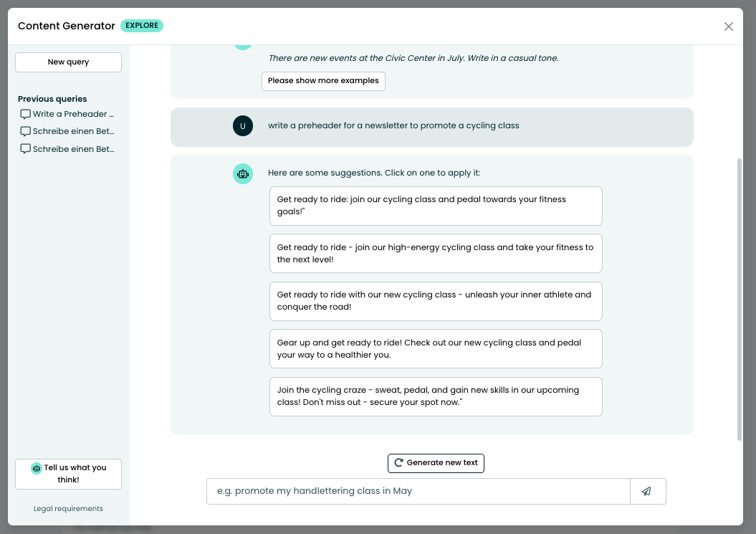Click the robot avatar icon beside suggestions
Viewport: 756px width, 534px height.
click(x=243, y=173)
